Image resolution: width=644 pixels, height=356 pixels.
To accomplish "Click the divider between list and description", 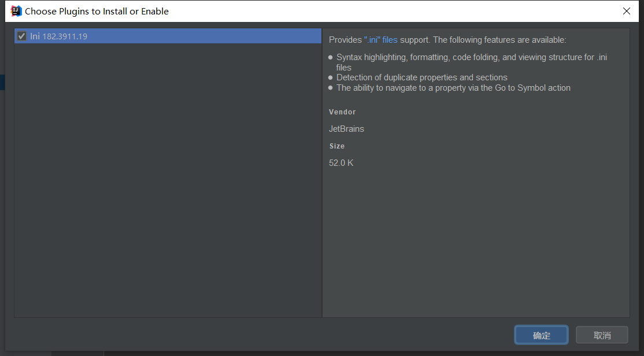I will pos(322,173).
